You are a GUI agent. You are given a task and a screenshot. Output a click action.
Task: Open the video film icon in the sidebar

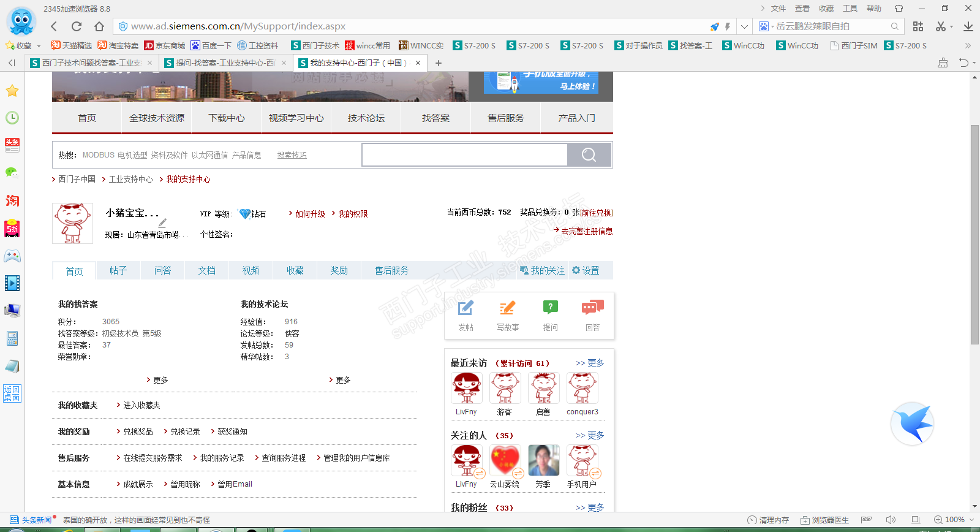(12, 283)
